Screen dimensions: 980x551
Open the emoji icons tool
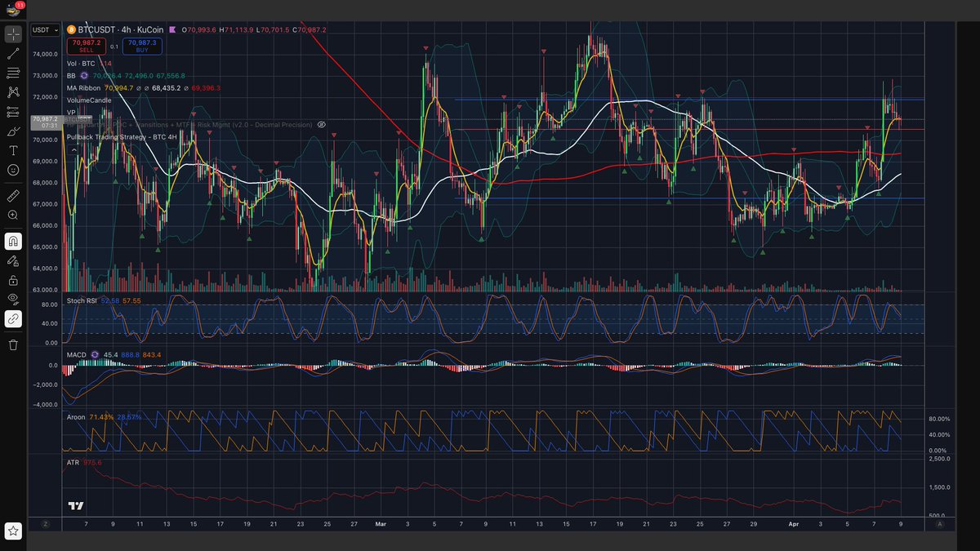[13, 170]
